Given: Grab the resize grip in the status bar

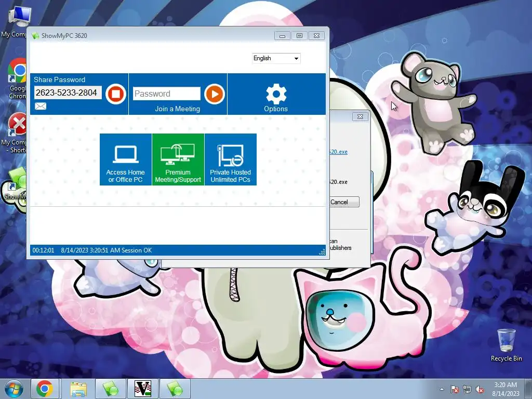Looking at the screenshot, I should click(322, 252).
